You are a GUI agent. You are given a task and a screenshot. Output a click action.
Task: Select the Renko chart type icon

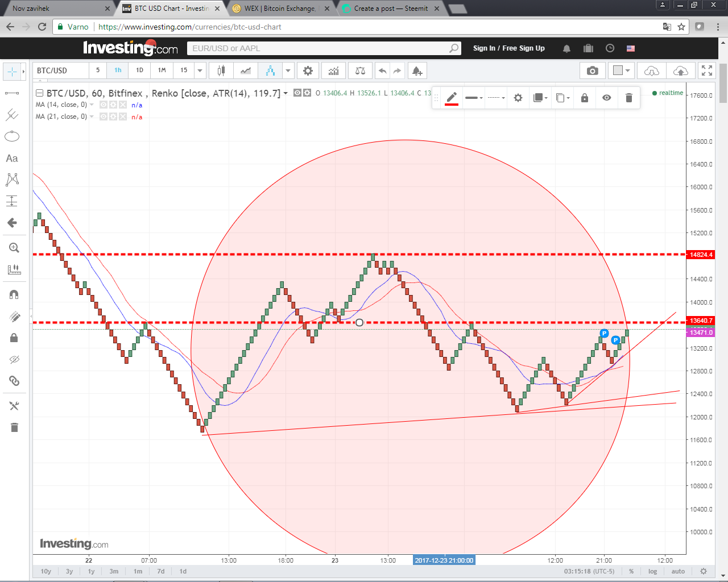click(x=270, y=70)
